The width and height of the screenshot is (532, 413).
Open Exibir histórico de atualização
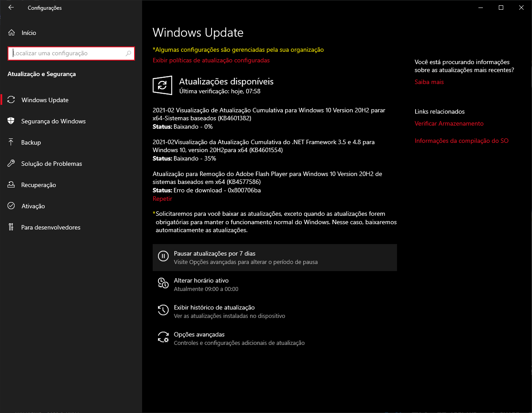(275, 311)
